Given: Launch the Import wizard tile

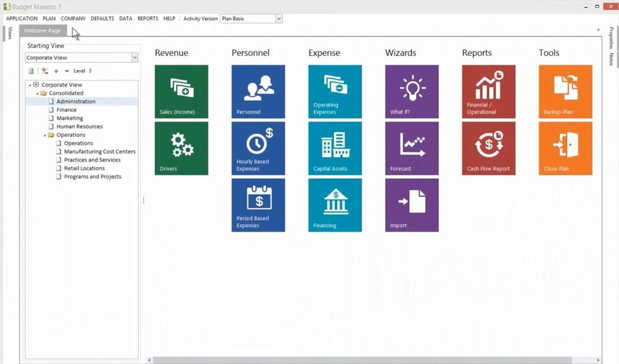Looking at the screenshot, I should pos(412,206).
